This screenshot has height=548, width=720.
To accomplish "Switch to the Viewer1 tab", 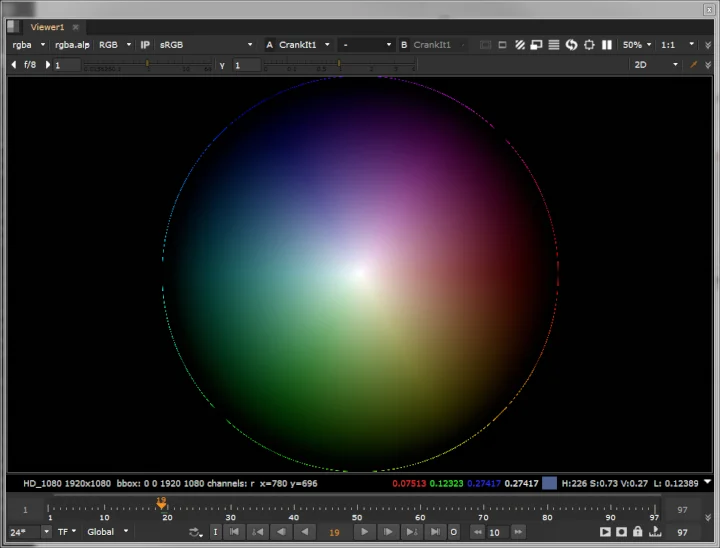I will (47, 27).
